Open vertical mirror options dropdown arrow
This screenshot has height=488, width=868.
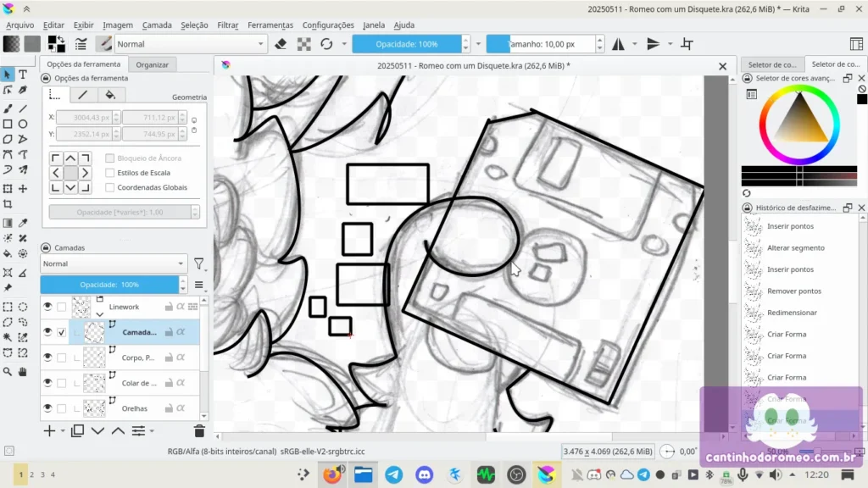click(x=670, y=44)
